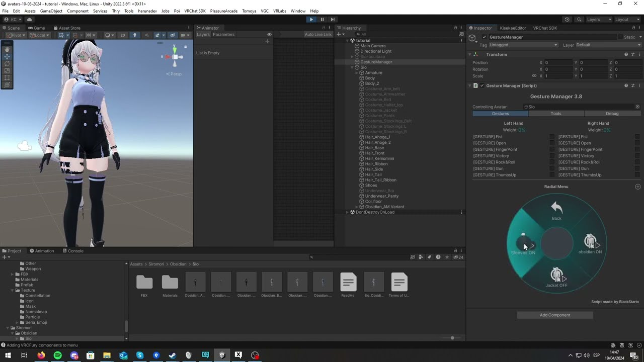Screen dimensions: 644x362
Task: Open the VRChat SDK menu
Action: (x=195, y=11)
